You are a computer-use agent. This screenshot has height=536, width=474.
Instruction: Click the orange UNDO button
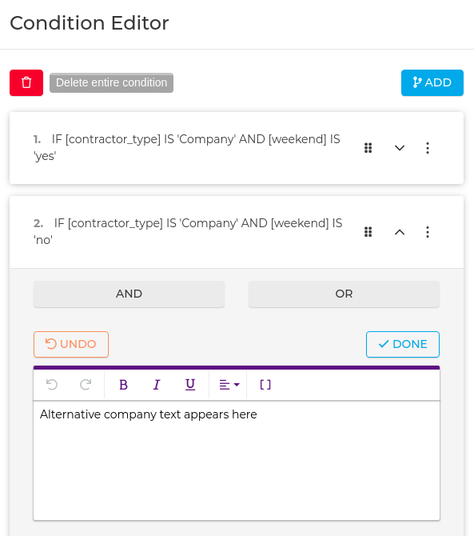coord(71,344)
